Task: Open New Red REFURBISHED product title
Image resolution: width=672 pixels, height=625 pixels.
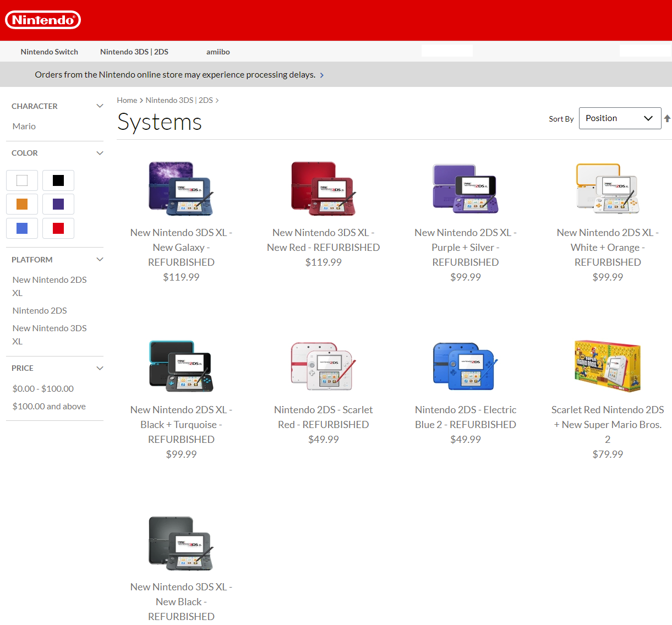Action: pyautogui.click(x=324, y=240)
